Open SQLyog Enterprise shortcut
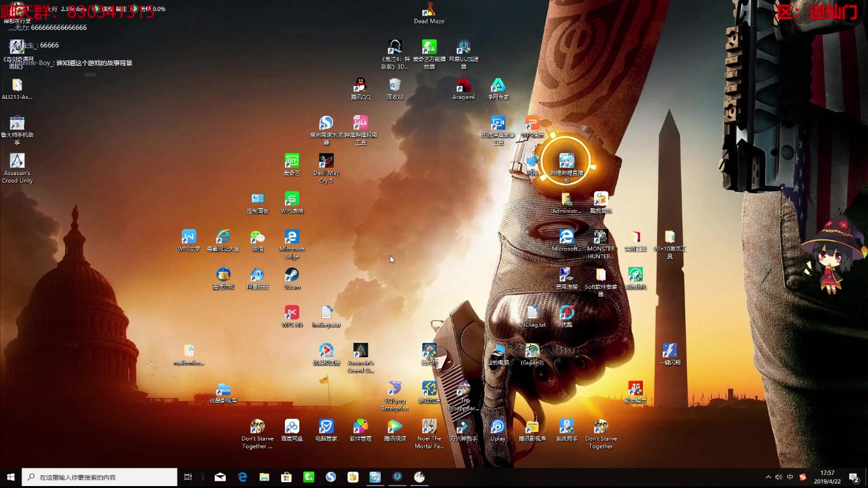The height and width of the screenshot is (488, 868). pyautogui.click(x=394, y=396)
